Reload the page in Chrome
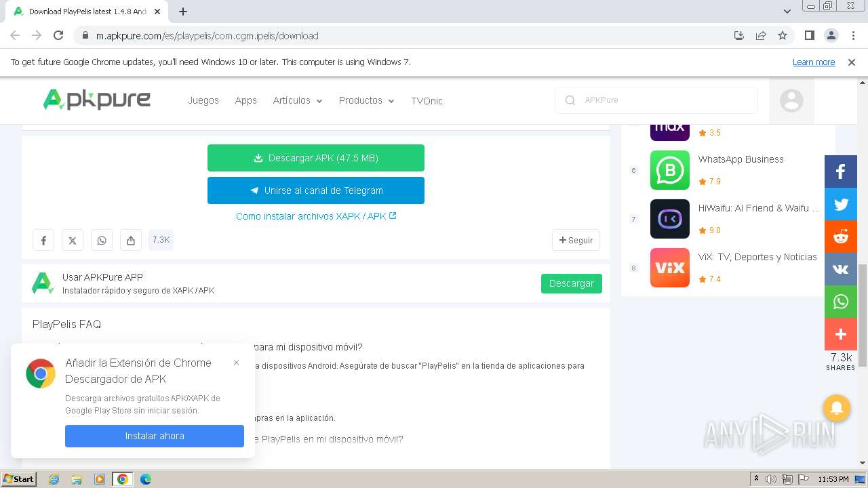Image resolution: width=868 pixels, height=488 pixels. coord(58,35)
